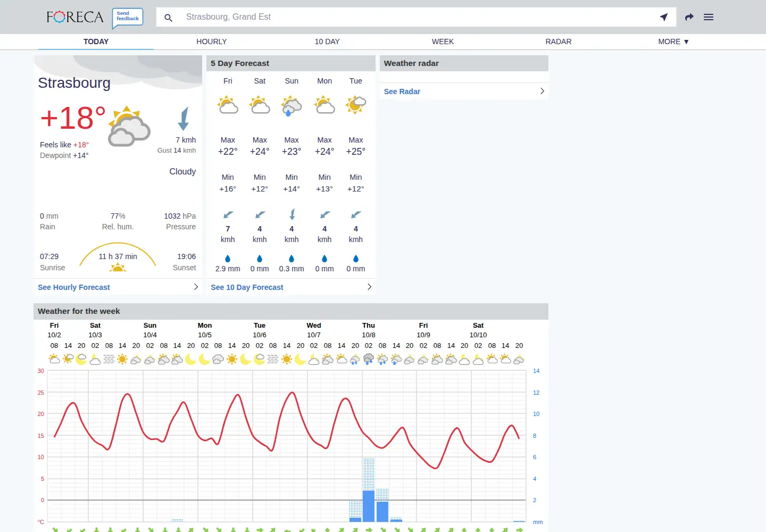Select the TODAY tab
Viewport: 766px width, 532px height.
96,41
